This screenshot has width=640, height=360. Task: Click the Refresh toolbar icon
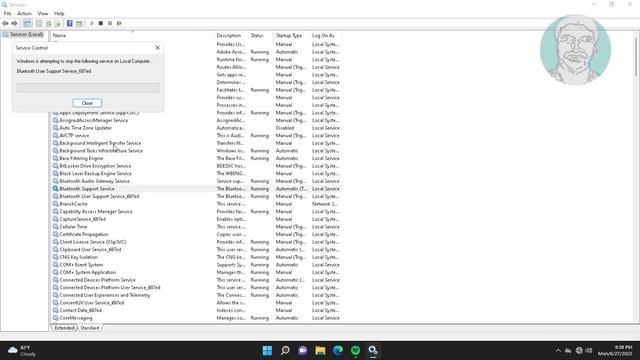48,24
